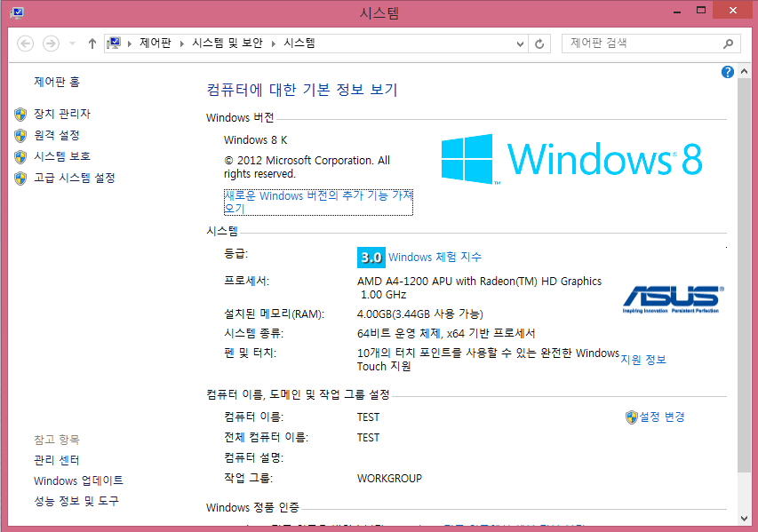Click the 등급: label
This screenshot has width=758, height=532.
pos(235,254)
